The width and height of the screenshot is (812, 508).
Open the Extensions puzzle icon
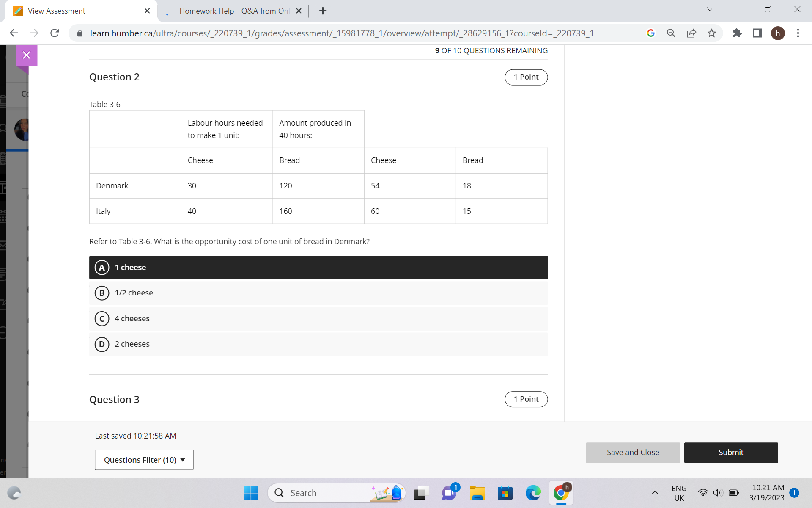pyautogui.click(x=737, y=33)
